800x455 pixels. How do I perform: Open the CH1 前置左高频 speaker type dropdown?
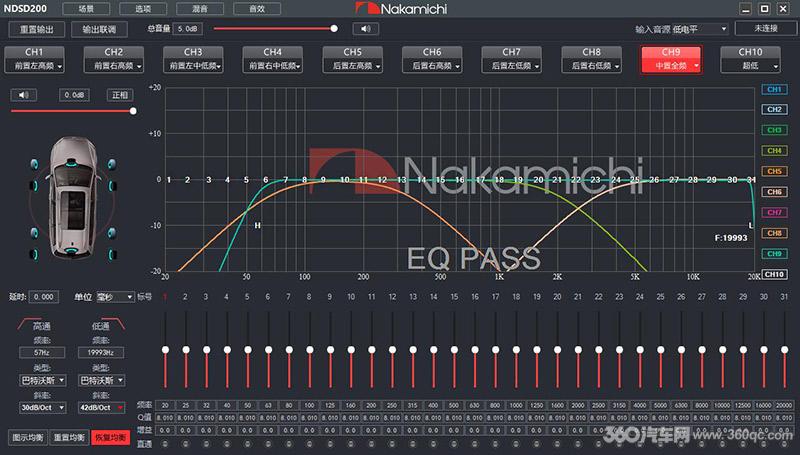[35, 66]
